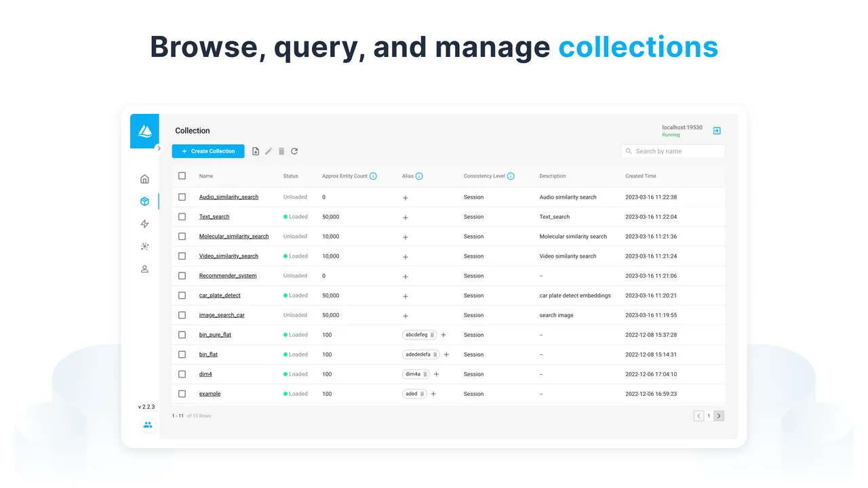The image size is (868, 488).
Task: Check the dim4 row checkbox
Action: click(x=182, y=374)
